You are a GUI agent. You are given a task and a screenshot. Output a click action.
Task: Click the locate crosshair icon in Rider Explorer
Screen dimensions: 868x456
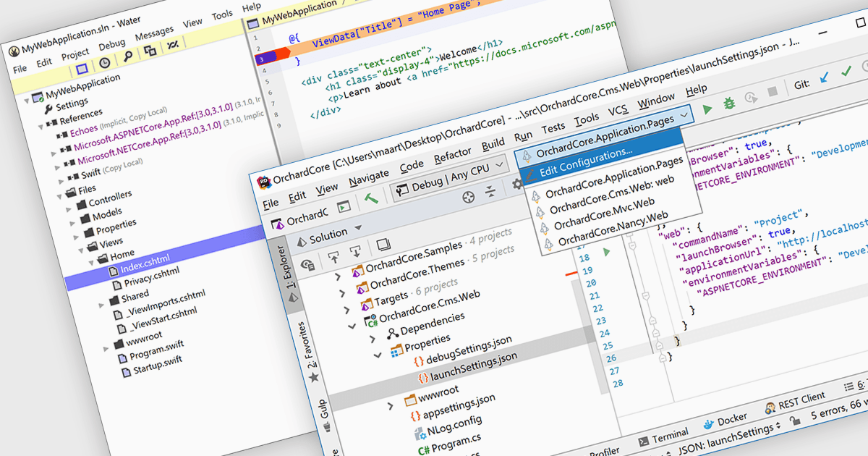[469, 196]
